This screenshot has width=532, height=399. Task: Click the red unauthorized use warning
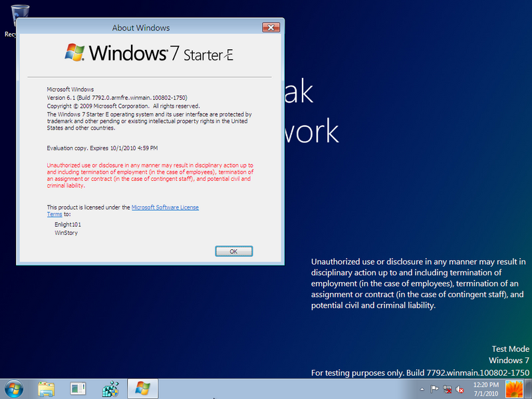pyautogui.click(x=150, y=176)
